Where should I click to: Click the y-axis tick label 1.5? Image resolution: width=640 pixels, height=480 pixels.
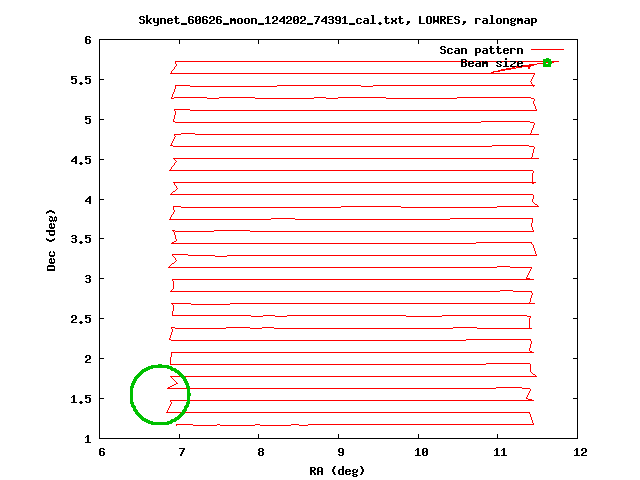pyautogui.click(x=81, y=399)
